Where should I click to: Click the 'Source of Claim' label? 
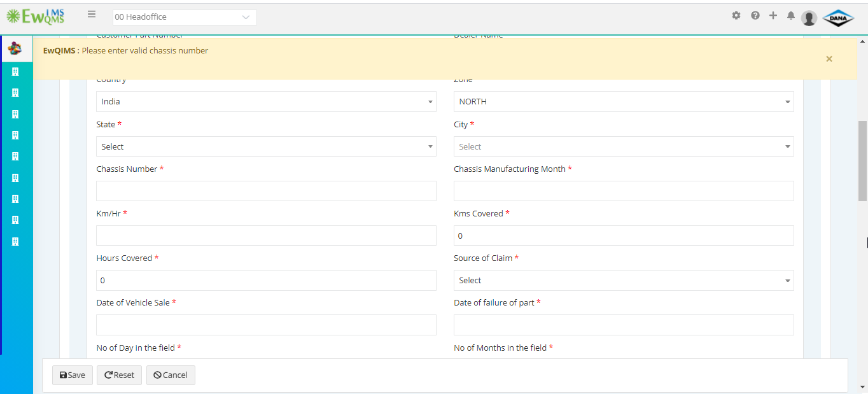483,258
